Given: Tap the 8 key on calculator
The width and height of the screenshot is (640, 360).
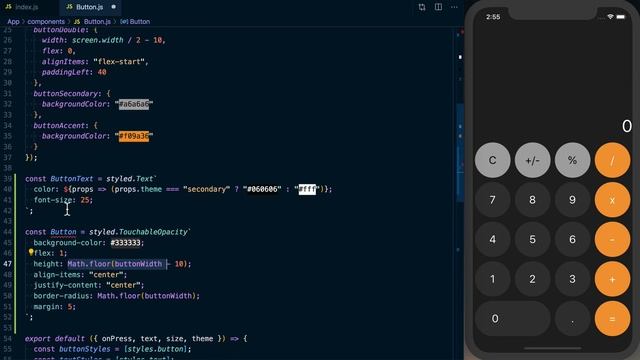Looking at the screenshot, I should tap(532, 200).
